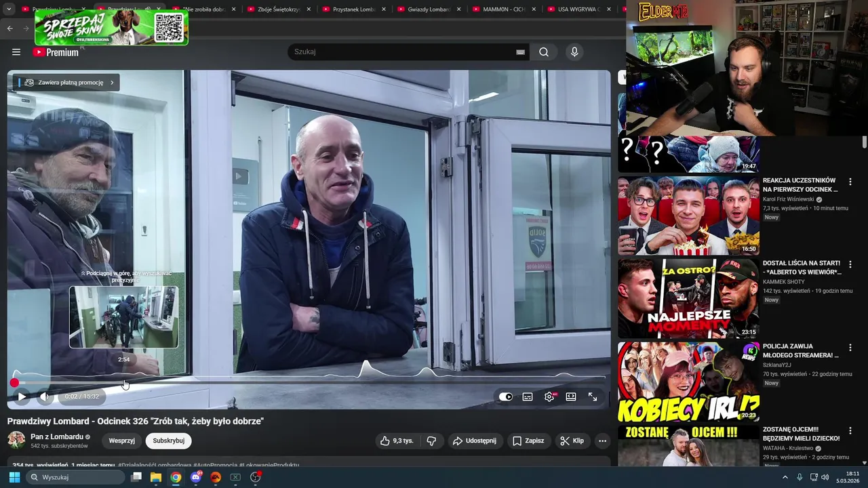Click the browser back arrow

click(9, 28)
